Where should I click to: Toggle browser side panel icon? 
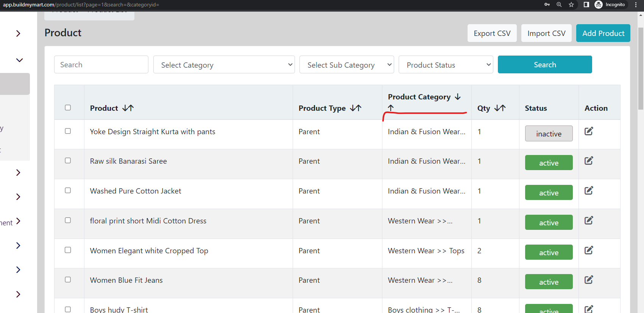point(586,5)
